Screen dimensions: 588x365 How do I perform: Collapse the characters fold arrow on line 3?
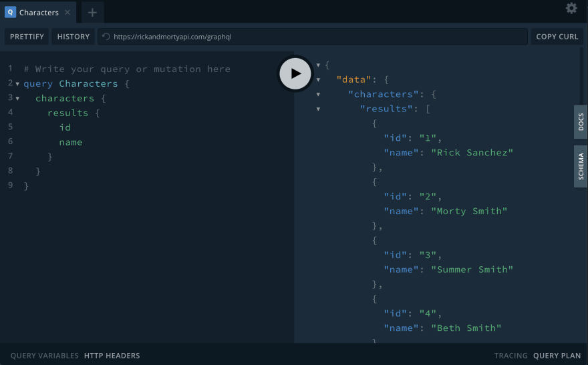(x=17, y=99)
